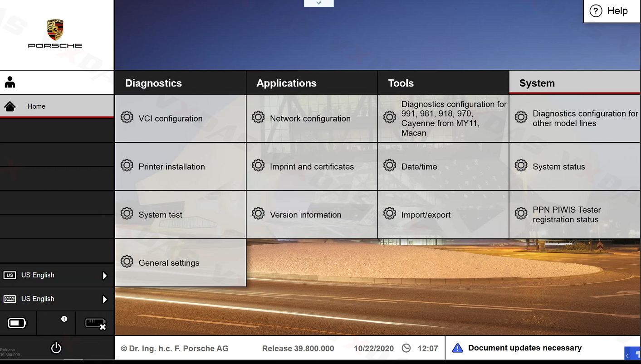
Task: Click the Porsche crest logo
Action: pyautogui.click(x=55, y=30)
